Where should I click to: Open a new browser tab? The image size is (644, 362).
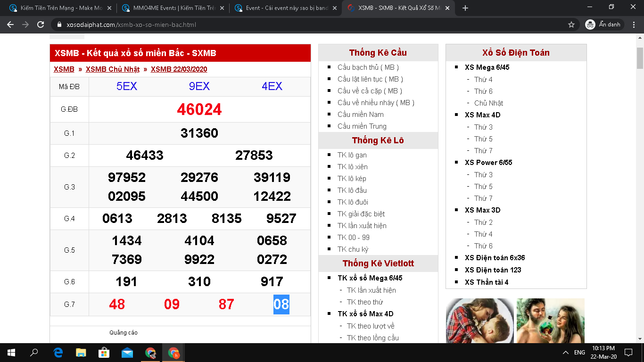click(465, 8)
